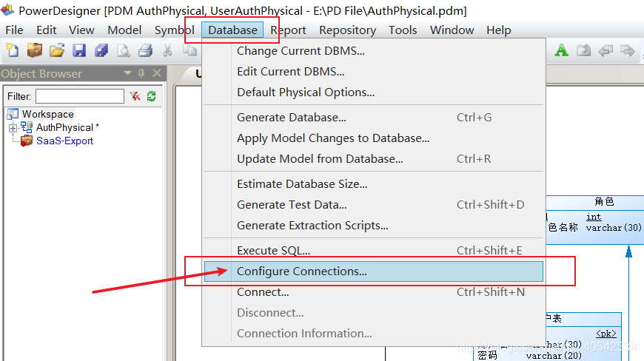Click the next diagram arrow icon
The width and height of the screenshot is (644, 361).
627,51
